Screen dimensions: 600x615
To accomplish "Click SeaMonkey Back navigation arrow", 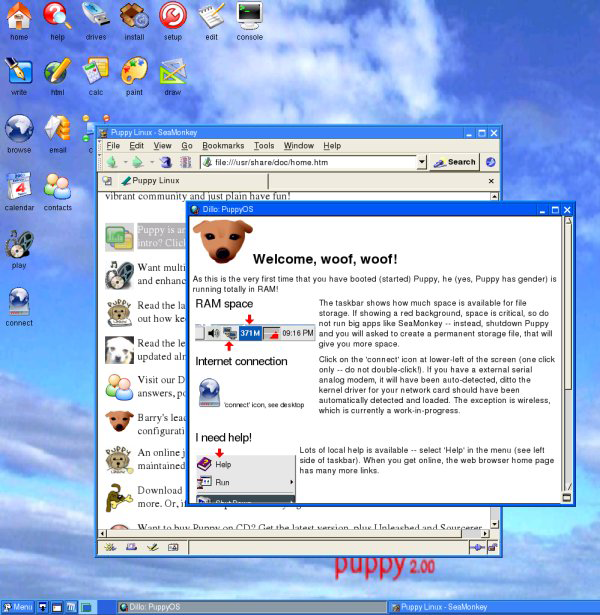I will 113,162.
